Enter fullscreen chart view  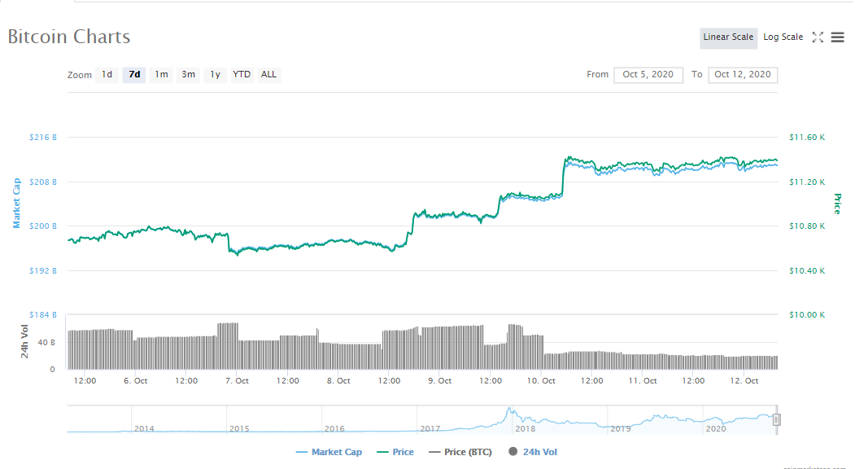click(x=818, y=37)
